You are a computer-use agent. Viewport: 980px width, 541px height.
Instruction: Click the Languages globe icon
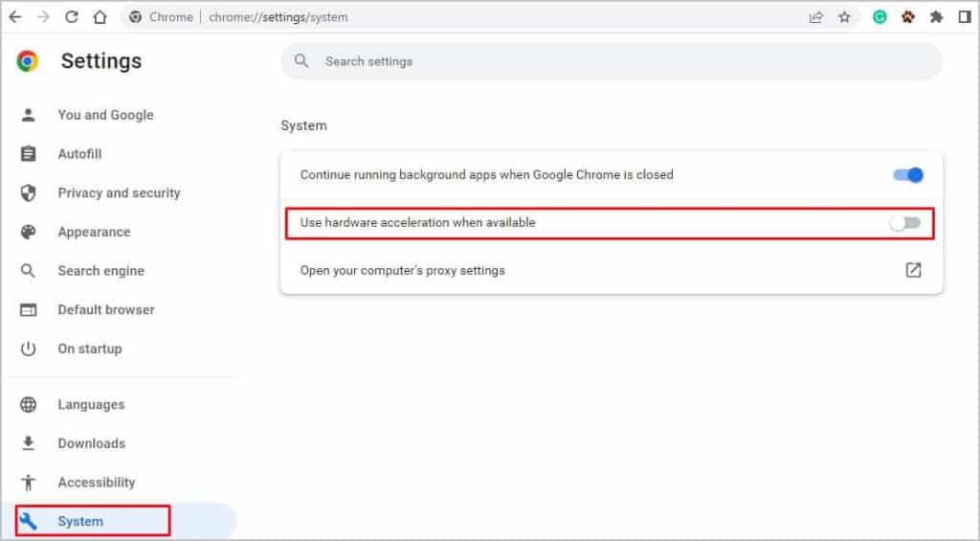[28, 405]
